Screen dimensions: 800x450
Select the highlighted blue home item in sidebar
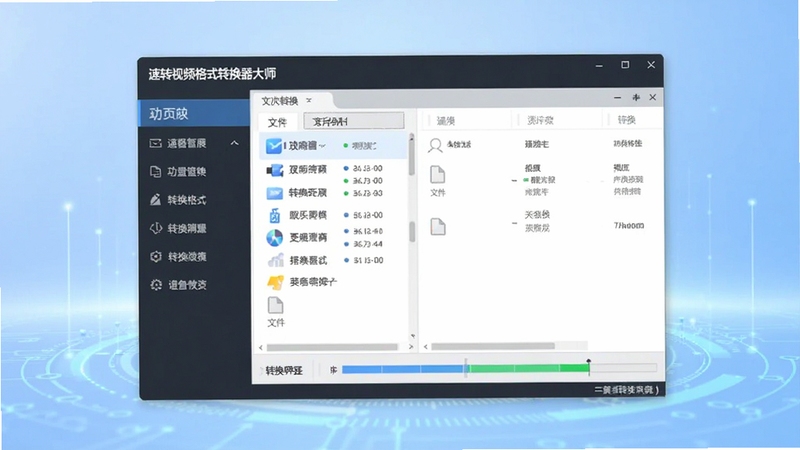point(194,113)
